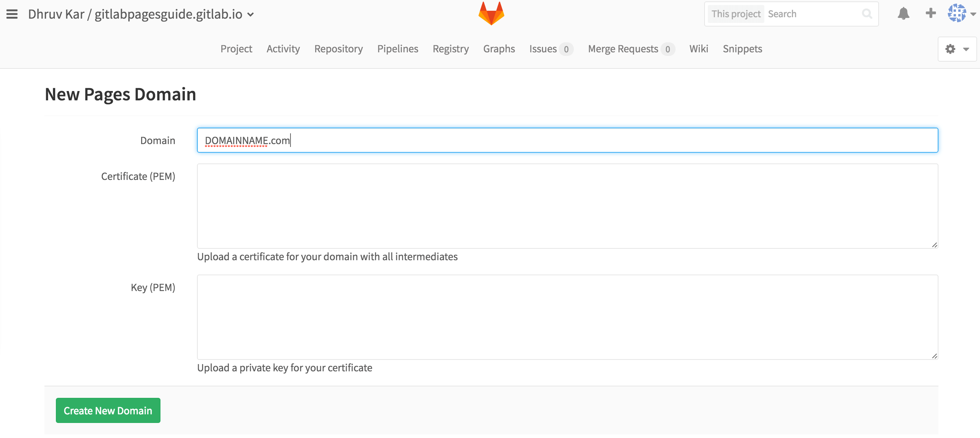This screenshot has width=980, height=438.
Task: Expand caret next to user avatar
Action: click(974, 14)
